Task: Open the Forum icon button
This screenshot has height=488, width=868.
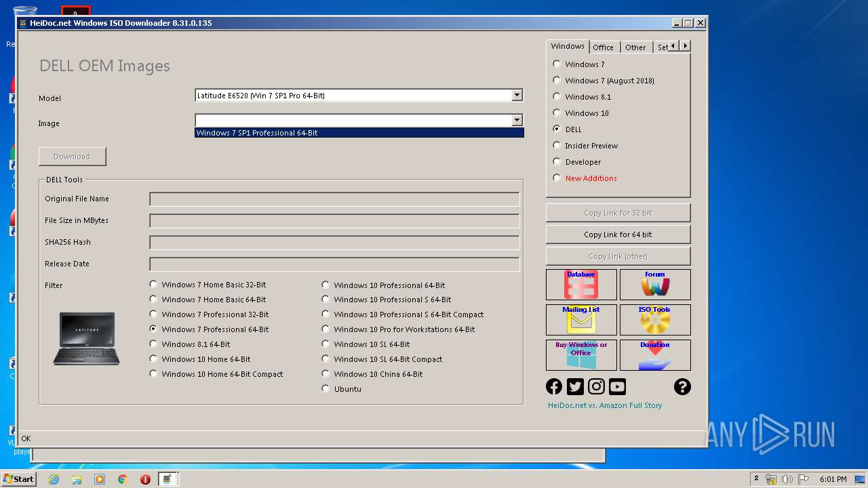Action: click(x=655, y=285)
